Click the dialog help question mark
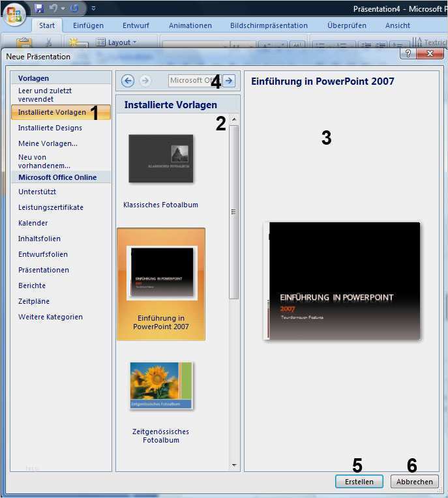448x498 pixels. coord(408,54)
